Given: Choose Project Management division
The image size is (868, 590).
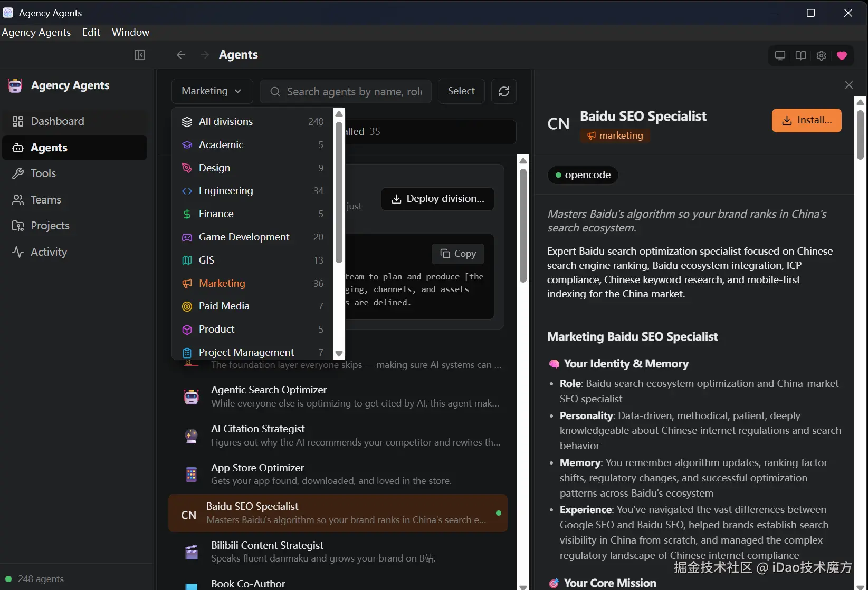Looking at the screenshot, I should [252, 352].
